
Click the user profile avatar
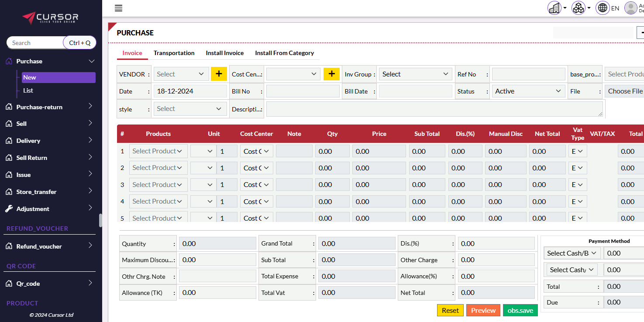tap(631, 8)
